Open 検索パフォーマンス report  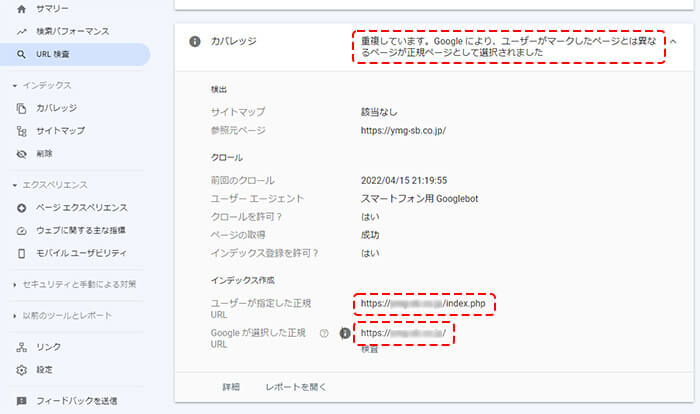[x=72, y=32]
